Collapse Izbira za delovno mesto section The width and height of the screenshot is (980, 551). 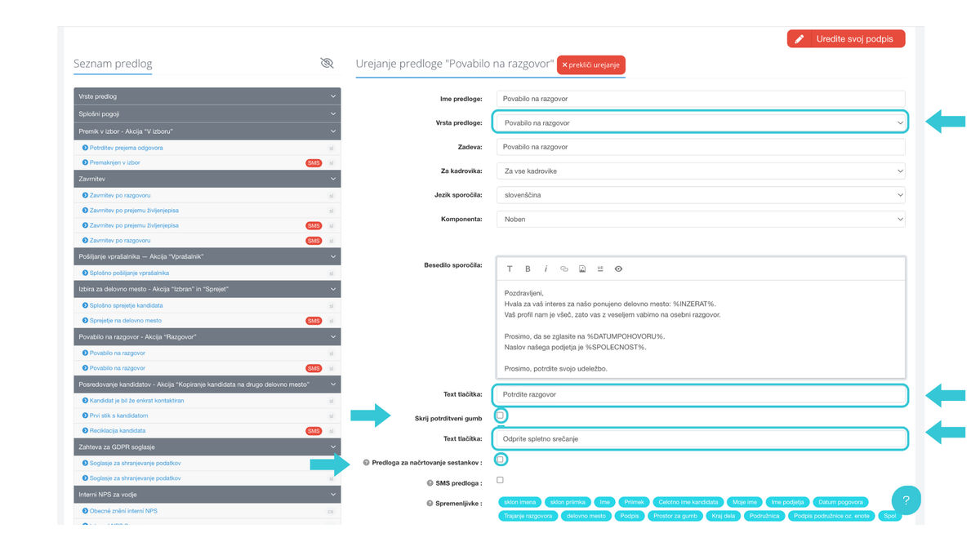(x=207, y=289)
